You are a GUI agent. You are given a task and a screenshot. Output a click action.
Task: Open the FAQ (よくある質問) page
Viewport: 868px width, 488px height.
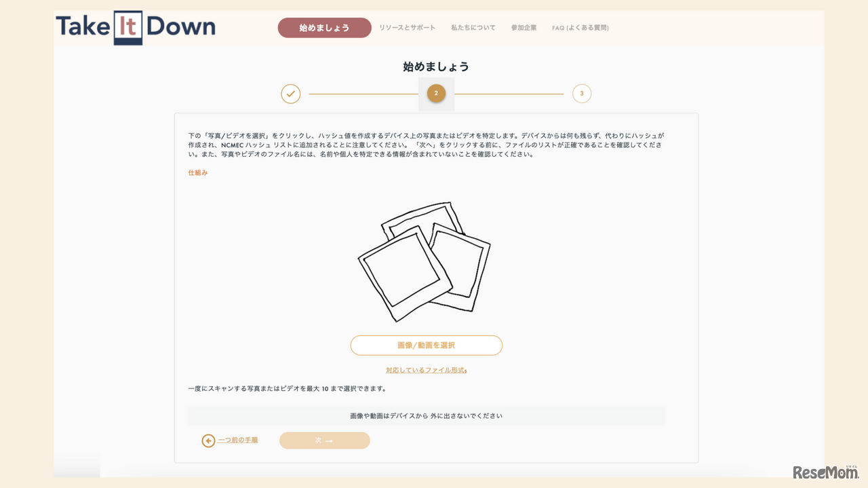point(580,28)
